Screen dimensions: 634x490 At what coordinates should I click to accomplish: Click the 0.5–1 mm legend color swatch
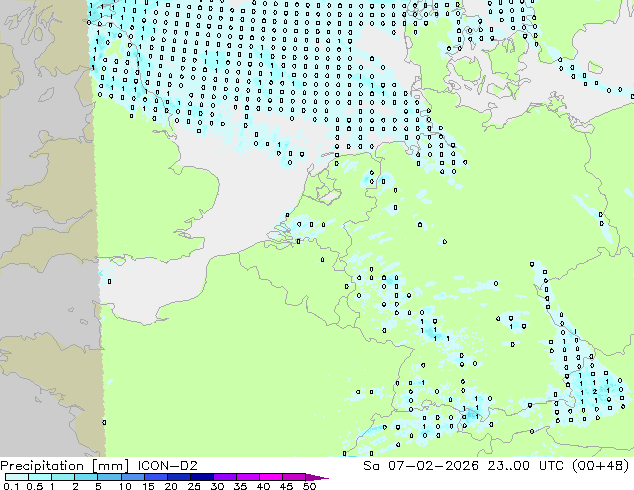click(40, 477)
